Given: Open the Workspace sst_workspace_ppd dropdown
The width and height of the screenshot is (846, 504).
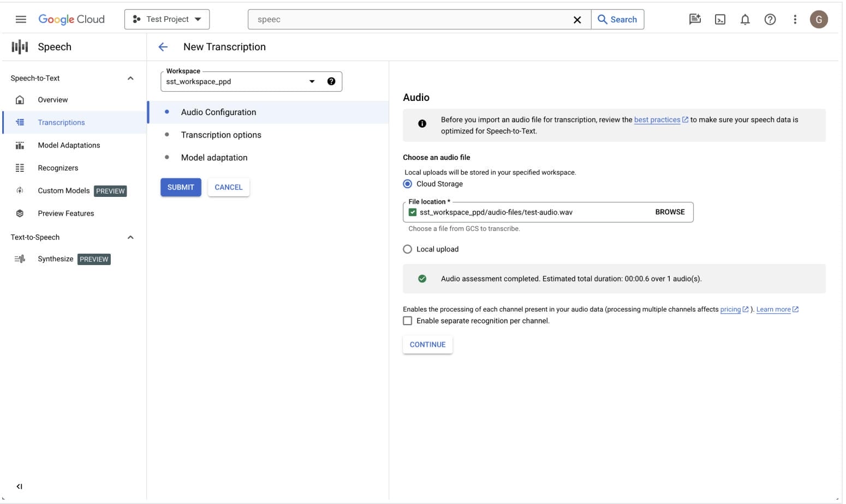Looking at the screenshot, I should pos(251,81).
